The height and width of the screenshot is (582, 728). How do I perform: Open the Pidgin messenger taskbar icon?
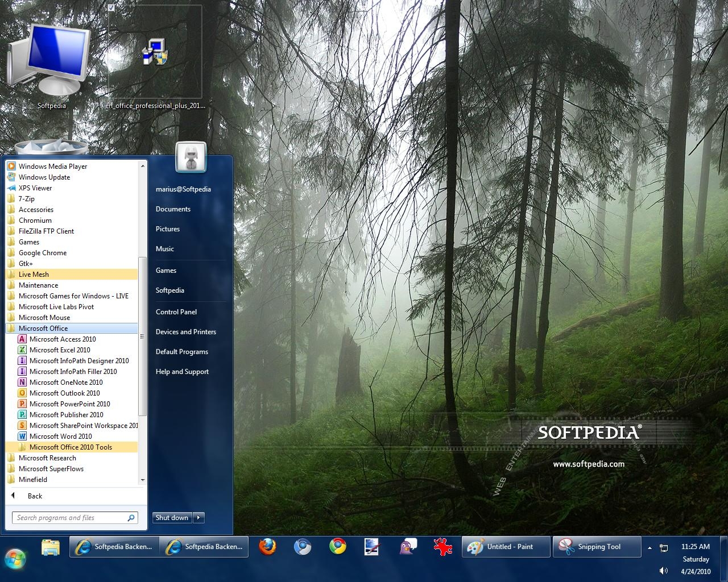point(407,547)
